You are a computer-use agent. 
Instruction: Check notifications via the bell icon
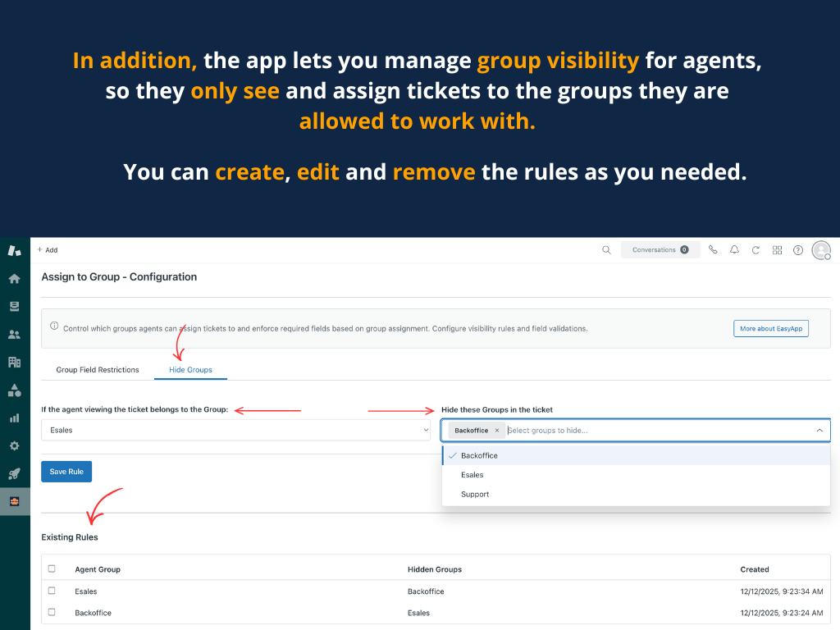coord(734,249)
